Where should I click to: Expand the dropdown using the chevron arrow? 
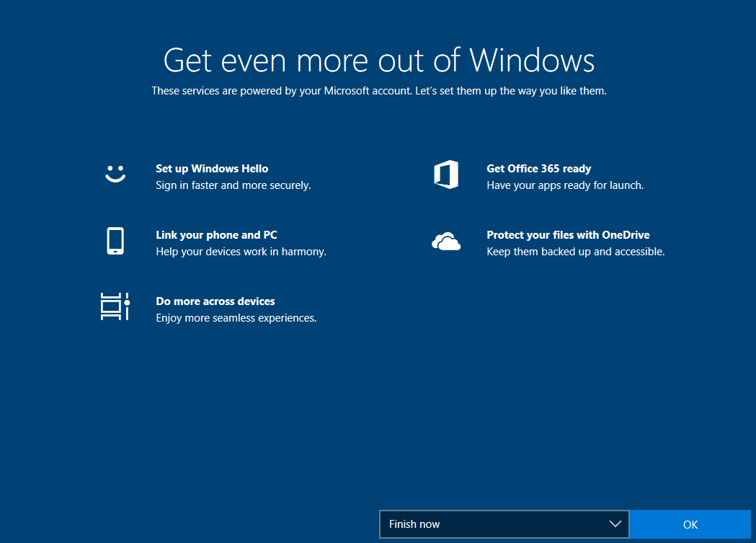(x=615, y=524)
